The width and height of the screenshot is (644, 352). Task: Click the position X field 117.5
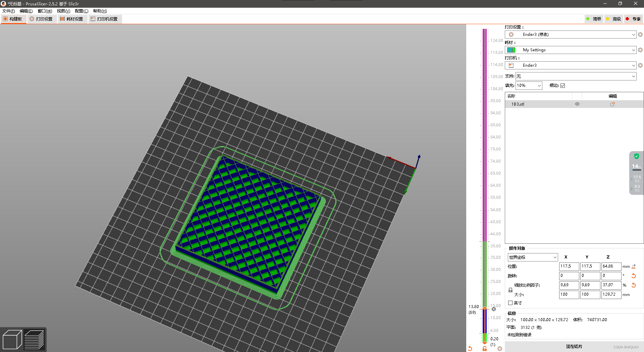click(x=569, y=267)
